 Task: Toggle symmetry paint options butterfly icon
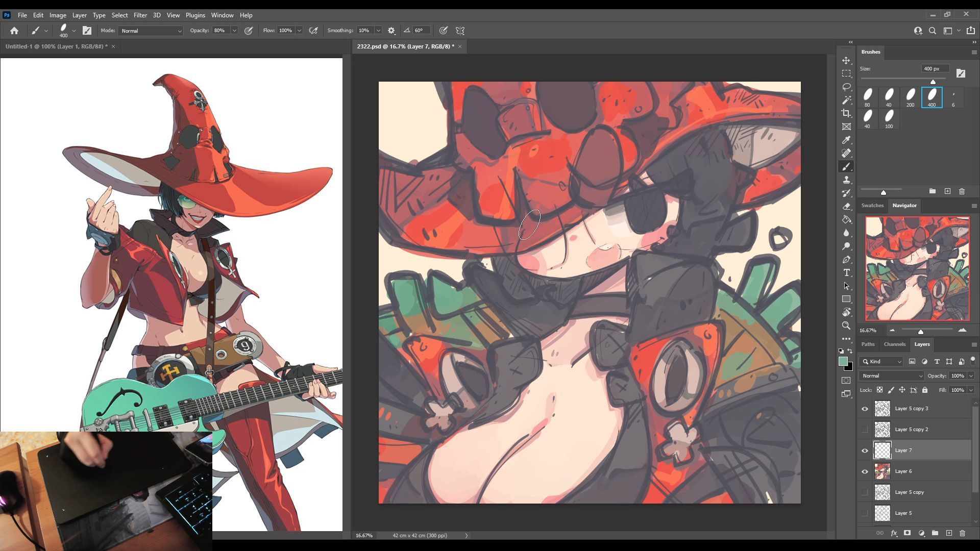point(460,31)
